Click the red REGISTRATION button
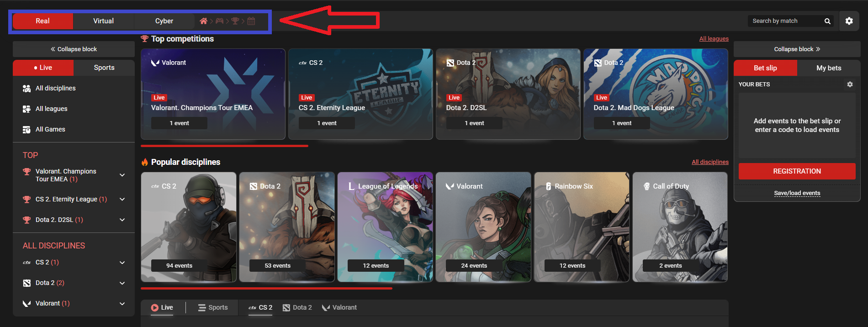Screen dimensions: 868x327 pos(797,171)
